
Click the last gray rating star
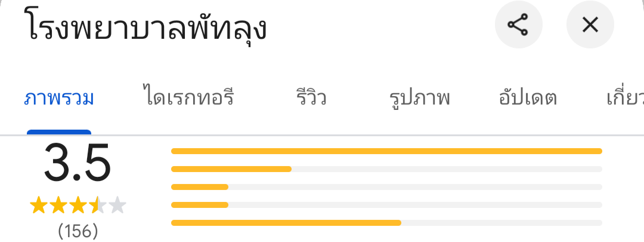pos(118,206)
